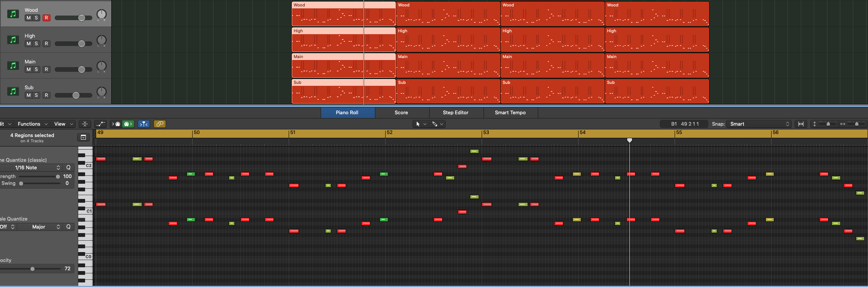Click the Collapse Mode icon in Piano Roll toolbar

(x=85, y=124)
